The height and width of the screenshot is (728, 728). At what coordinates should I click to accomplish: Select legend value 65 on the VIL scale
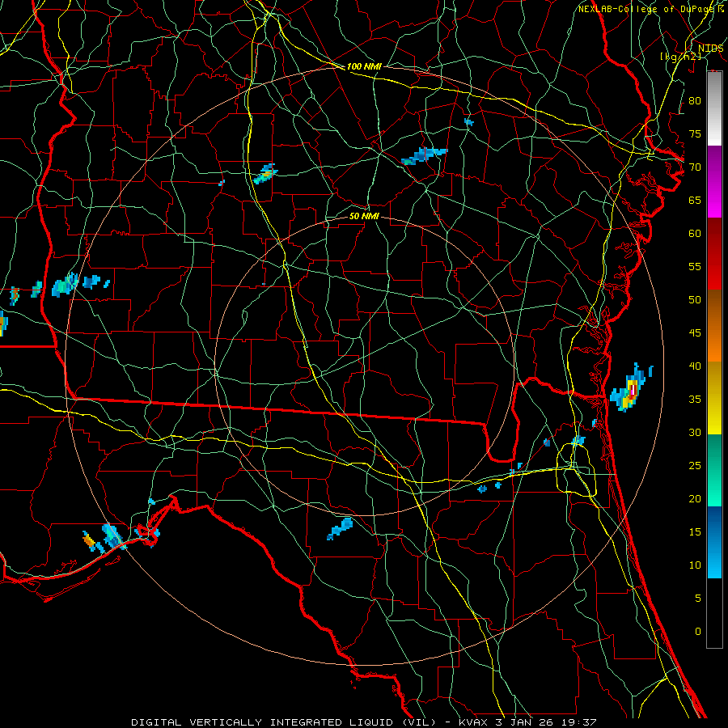click(x=695, y=200)
